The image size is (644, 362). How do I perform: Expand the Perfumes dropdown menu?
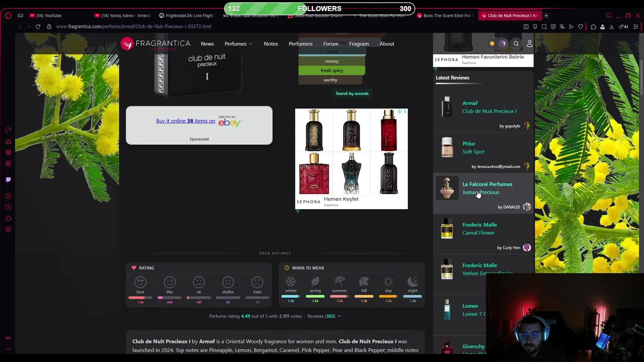pyautogui.click(x=238, y=44)
